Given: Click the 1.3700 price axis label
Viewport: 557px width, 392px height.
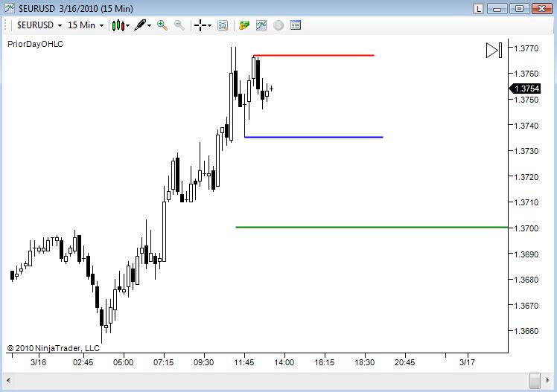Looking at the screenshot, I should (526, 228).
